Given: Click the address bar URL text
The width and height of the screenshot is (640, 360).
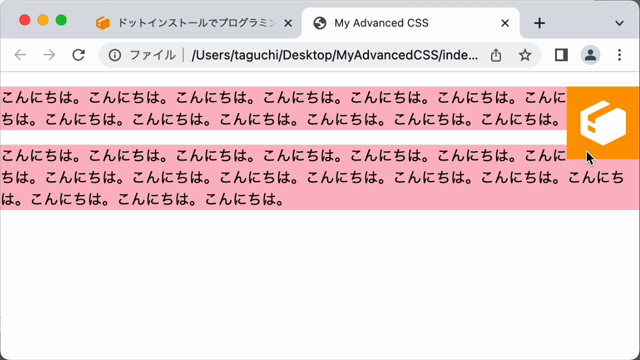Looking at the screenshot, I should 335,55.
